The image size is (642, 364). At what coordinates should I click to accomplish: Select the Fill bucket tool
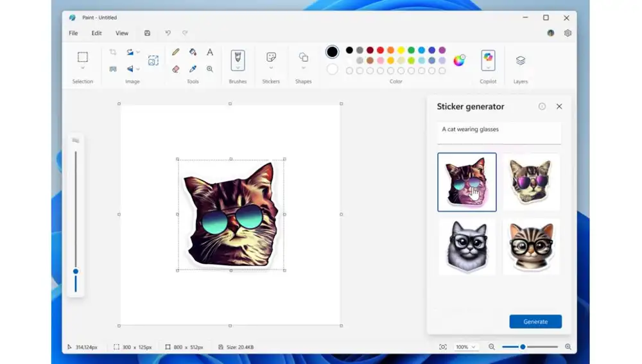coord(193,52)
